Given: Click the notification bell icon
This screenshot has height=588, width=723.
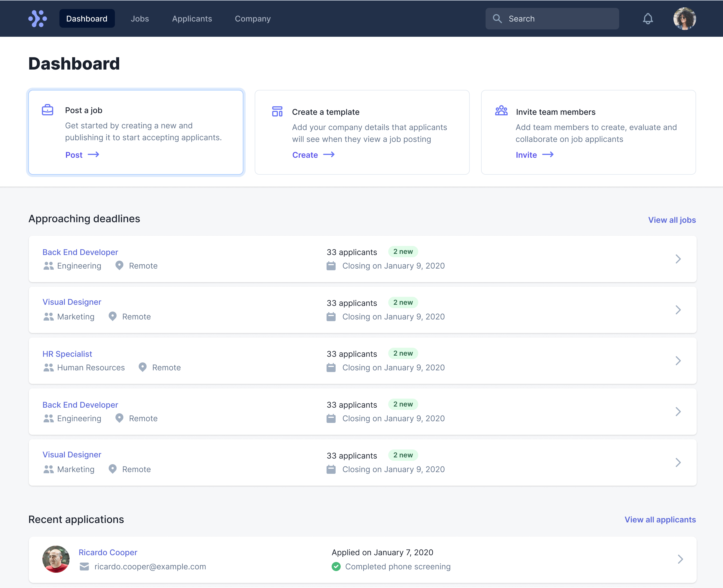Looking at the screenshot, I should pyautogui.click(x=647, y=19).
